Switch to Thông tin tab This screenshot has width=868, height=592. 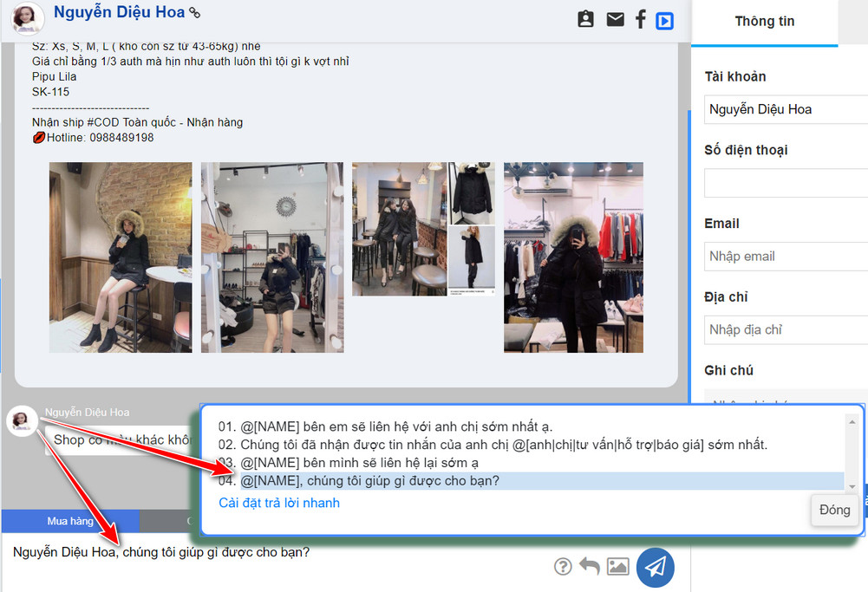click(x=765, y=22)
